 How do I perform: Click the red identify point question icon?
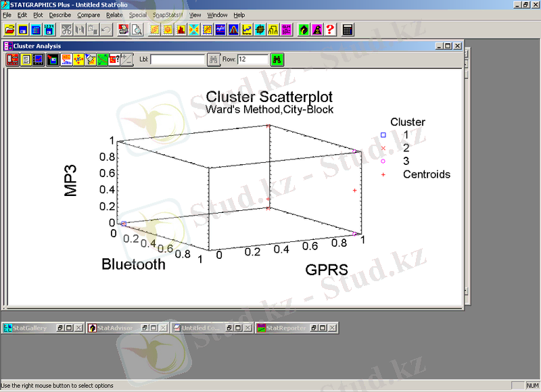tap(114, 59)
